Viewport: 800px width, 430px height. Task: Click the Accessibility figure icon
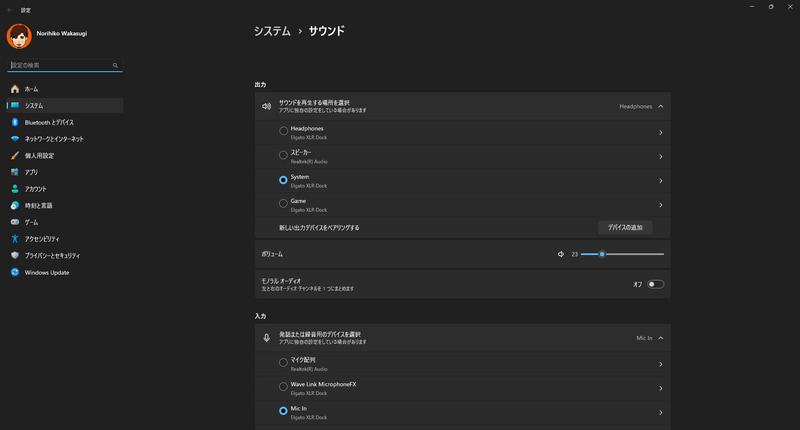(x=15, y=239)
